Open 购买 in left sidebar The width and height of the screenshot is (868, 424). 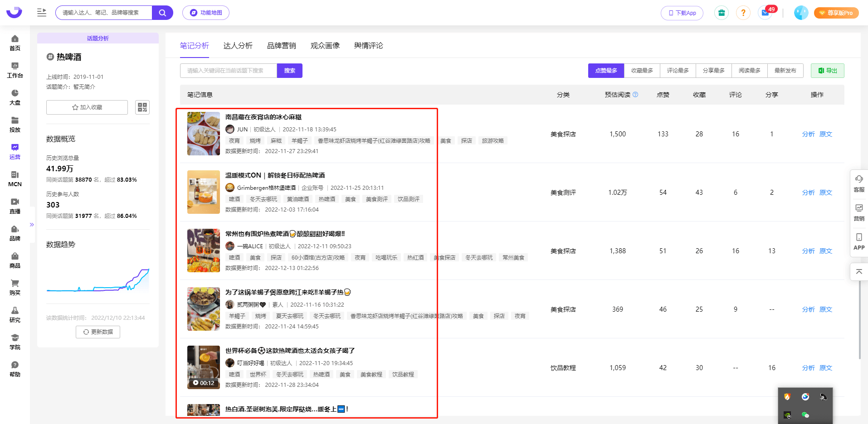tap(15, 288)
